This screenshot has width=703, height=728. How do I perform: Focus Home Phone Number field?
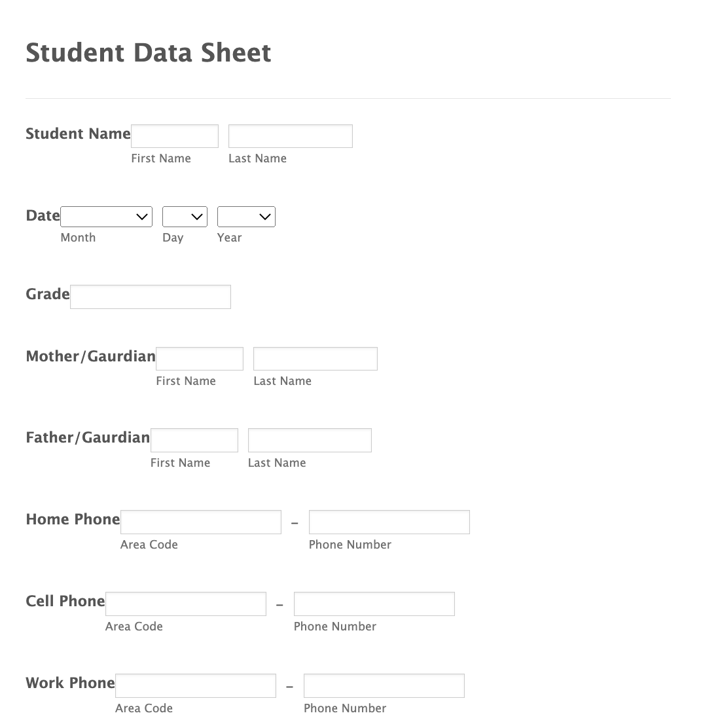coord(389,522)
